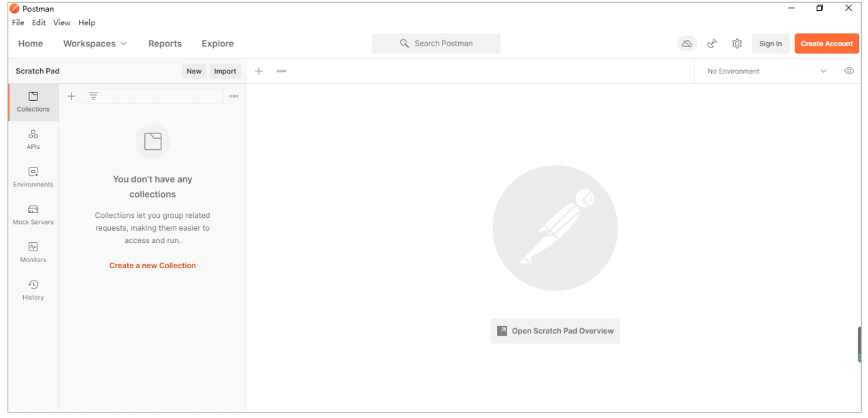
Task: Click the filter icon in collections search
Action: click(x=93, y=97)
